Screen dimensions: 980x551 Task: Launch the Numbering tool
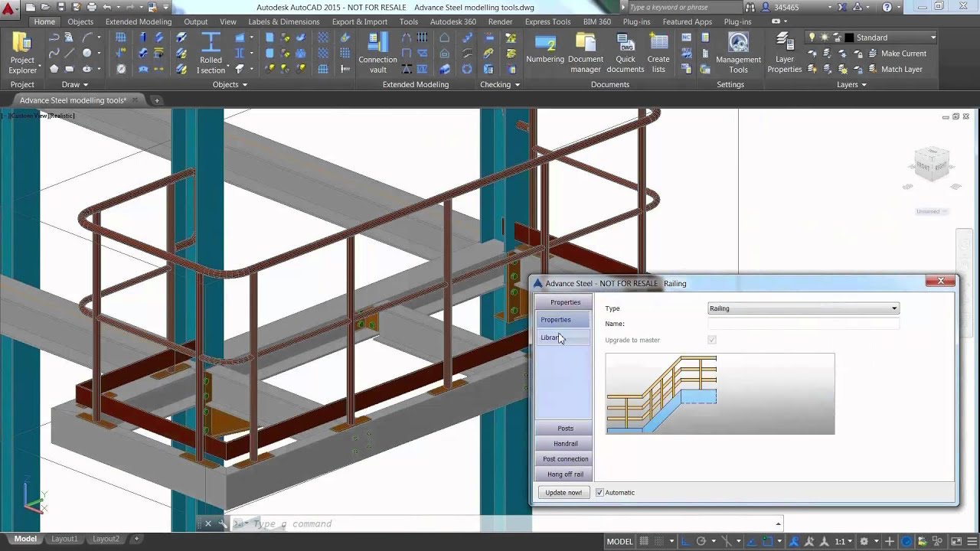545,49
